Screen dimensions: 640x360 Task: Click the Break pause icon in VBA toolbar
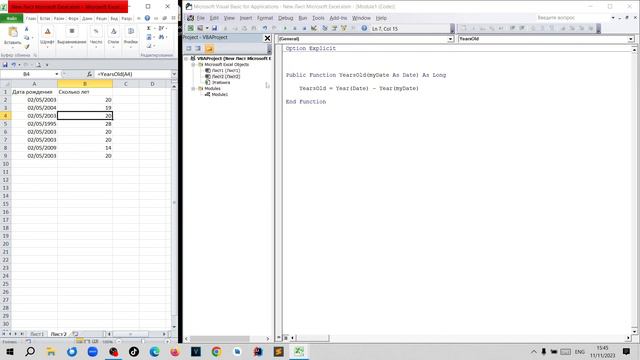(294, 28)
